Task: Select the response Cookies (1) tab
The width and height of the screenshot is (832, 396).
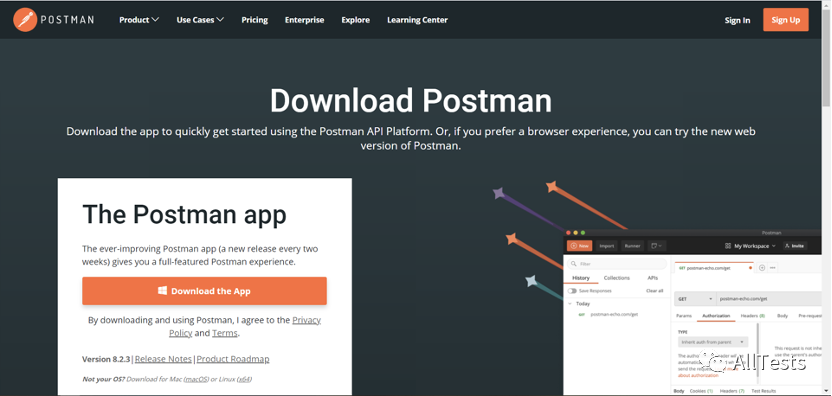Action: tap(701, 391)
